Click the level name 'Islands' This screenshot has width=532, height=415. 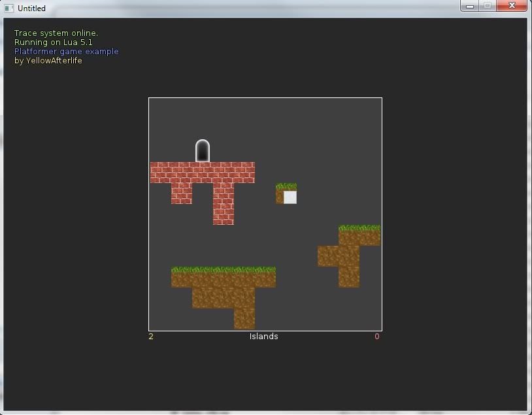point(263,337)
